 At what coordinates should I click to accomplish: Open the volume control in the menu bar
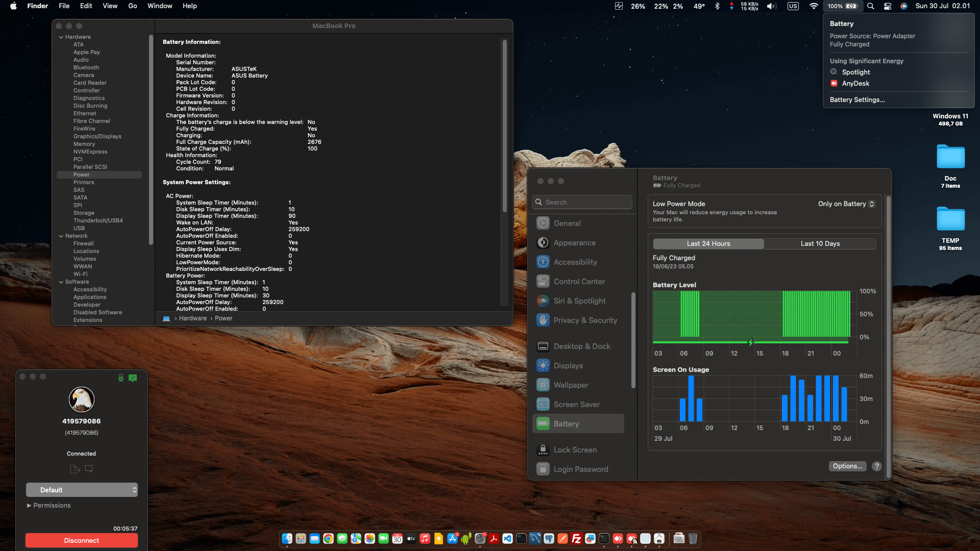click(x=772, y=6)
